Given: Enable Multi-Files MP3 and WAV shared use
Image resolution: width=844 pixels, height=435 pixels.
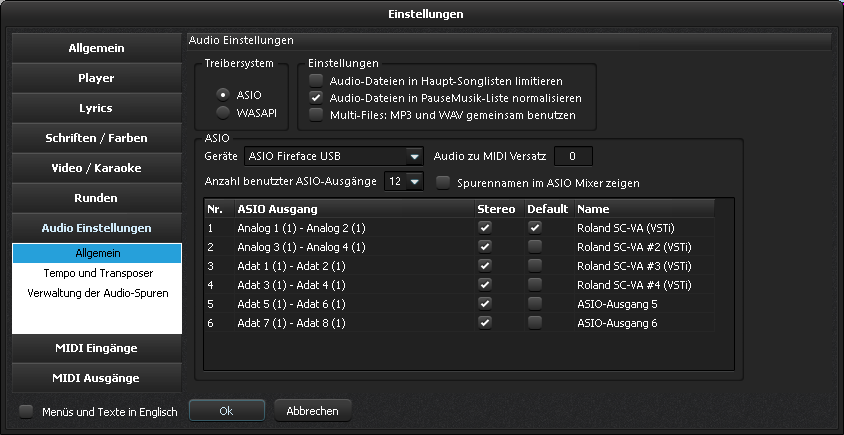Looking at the screenshot, I should pos(316,115).
